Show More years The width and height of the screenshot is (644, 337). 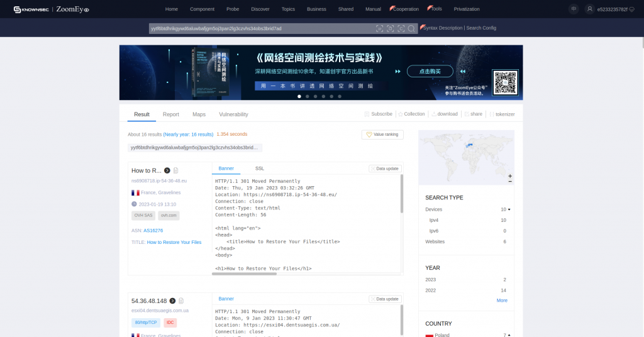tap(502, 301)
